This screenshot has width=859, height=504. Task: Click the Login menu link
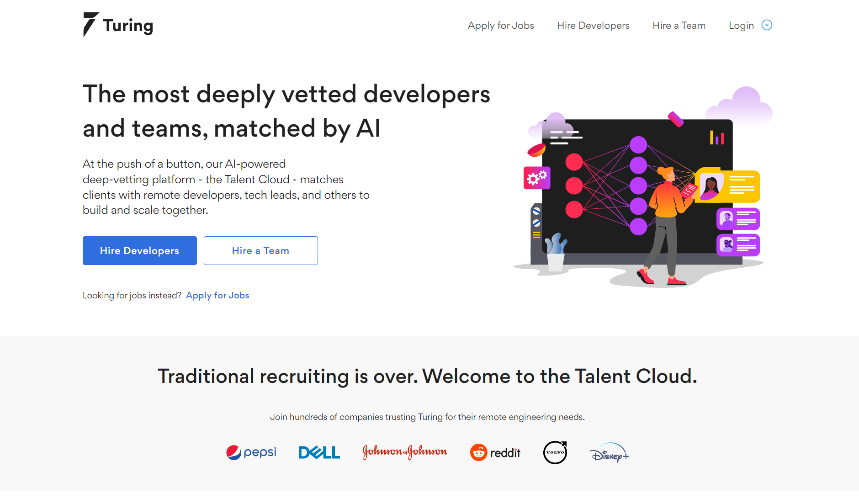[741, 26]
